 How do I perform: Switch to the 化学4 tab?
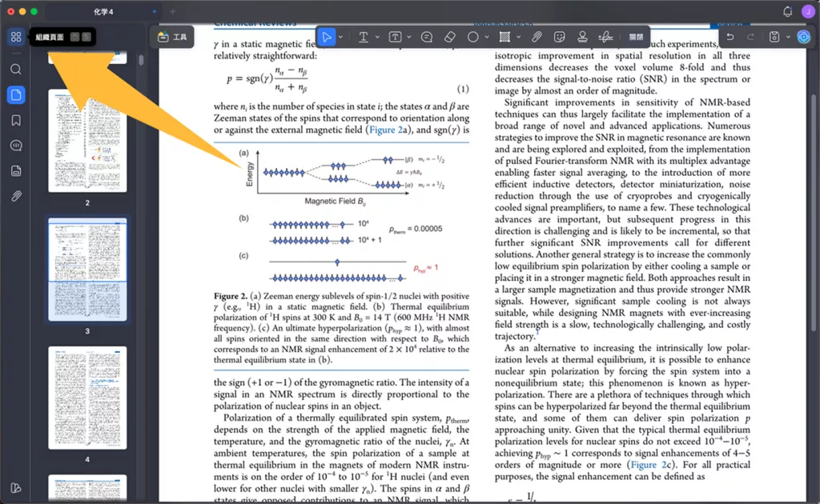point(103,11)
